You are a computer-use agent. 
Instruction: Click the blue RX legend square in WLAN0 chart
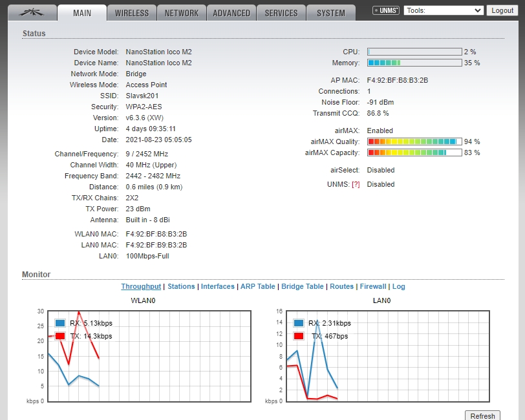(x=60, y=323)
